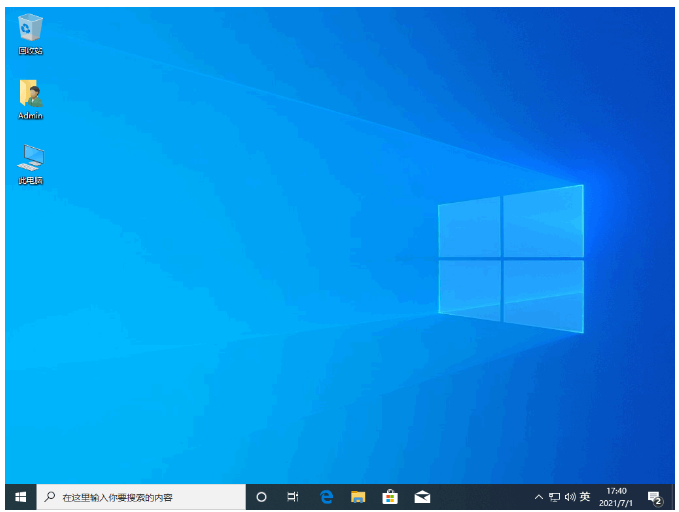Open the Action Center notifications icon

point(655,497)
